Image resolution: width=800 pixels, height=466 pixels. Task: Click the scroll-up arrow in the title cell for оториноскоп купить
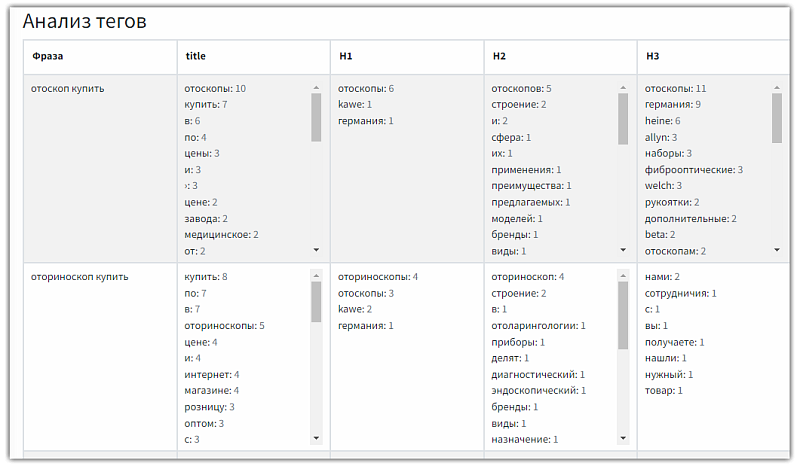(x=316, y=275)
